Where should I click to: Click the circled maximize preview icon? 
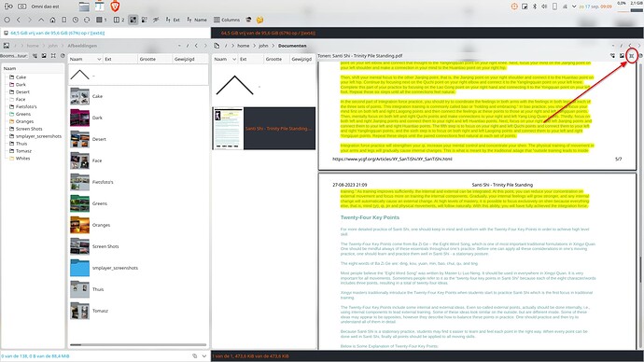pyautogui.click(x=632, y=56)
